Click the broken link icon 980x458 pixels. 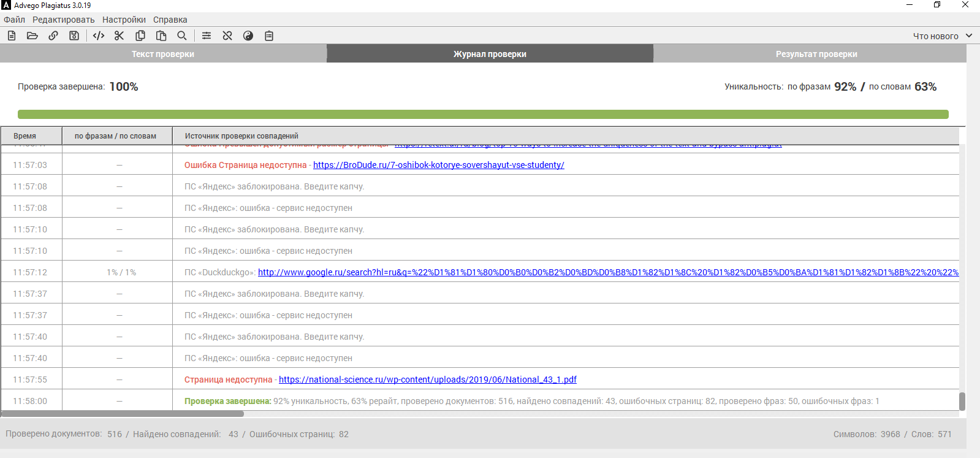227,36
